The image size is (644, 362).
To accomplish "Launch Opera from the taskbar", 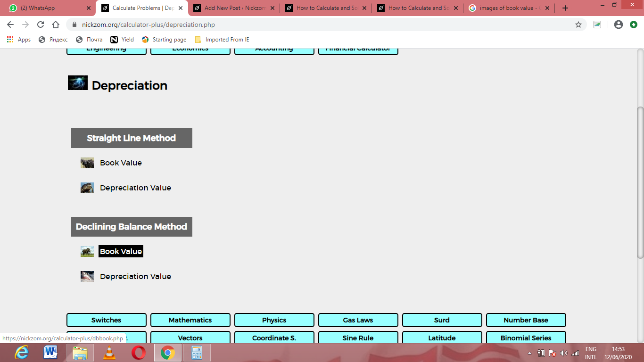I will pyautogui.click(x=138, y=353).
